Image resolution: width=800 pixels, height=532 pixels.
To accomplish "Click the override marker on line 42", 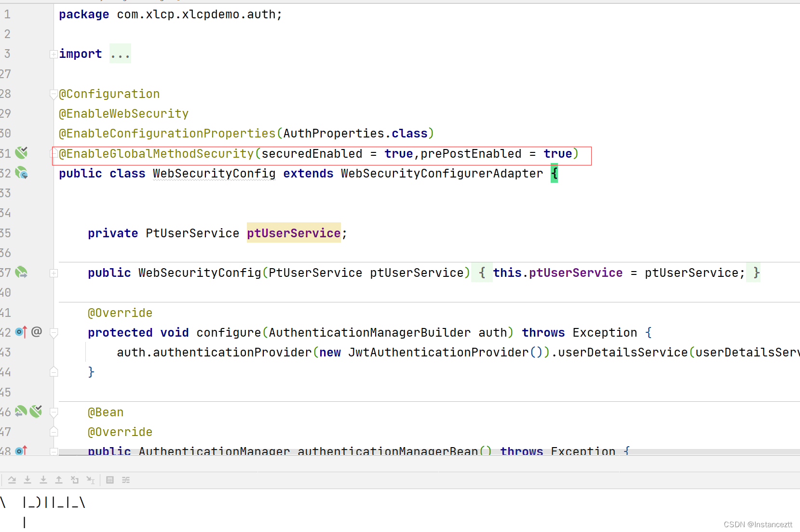I will pos(21,332).
